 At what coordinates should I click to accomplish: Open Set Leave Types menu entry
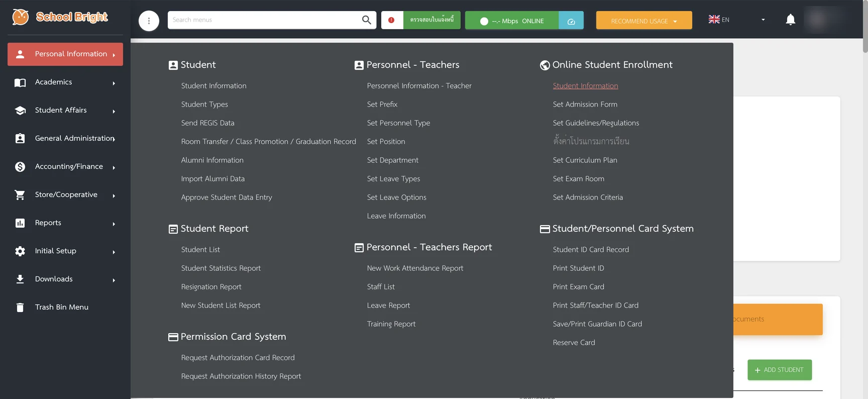point(393,179)
